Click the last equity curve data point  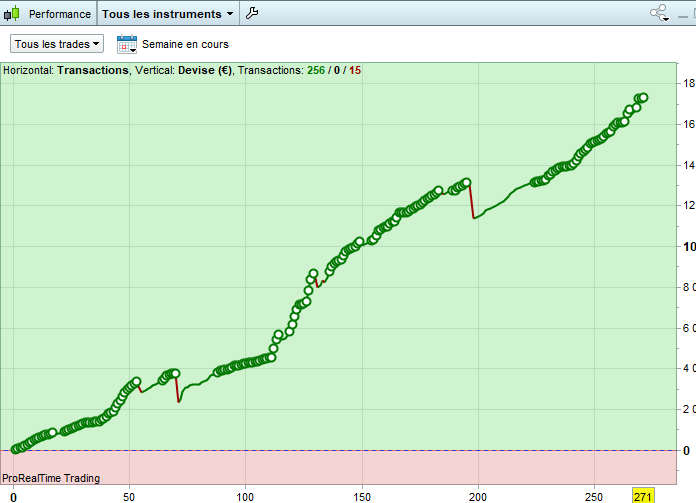(644, 98)
